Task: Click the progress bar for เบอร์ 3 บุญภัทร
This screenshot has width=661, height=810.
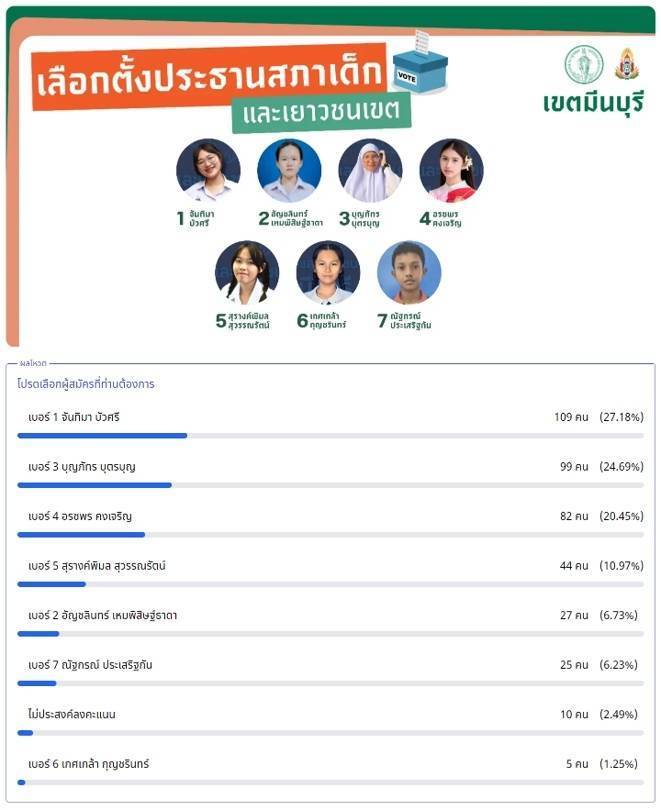Action: click(x=330, y=485)
